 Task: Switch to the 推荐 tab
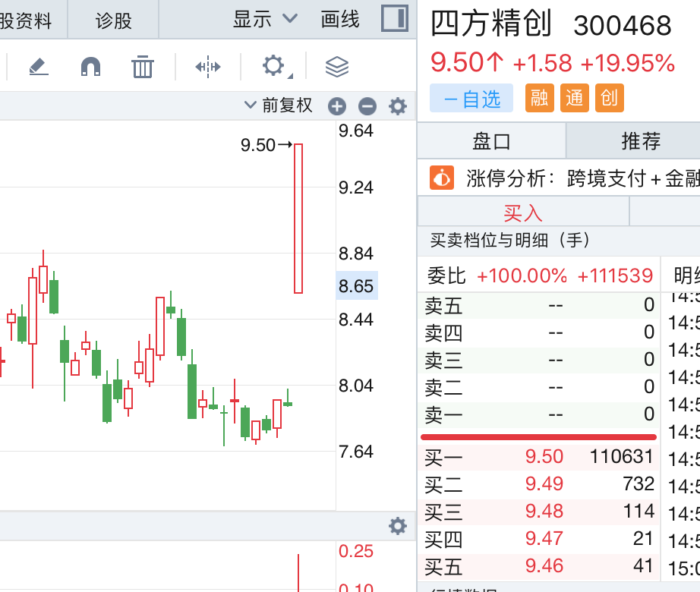point(641,140)
